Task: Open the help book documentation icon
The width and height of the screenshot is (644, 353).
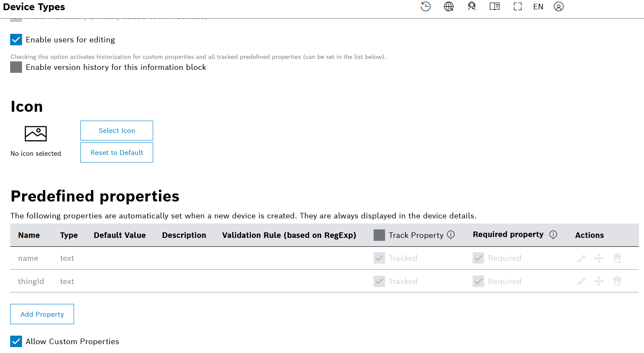Action: coord(494,7)
